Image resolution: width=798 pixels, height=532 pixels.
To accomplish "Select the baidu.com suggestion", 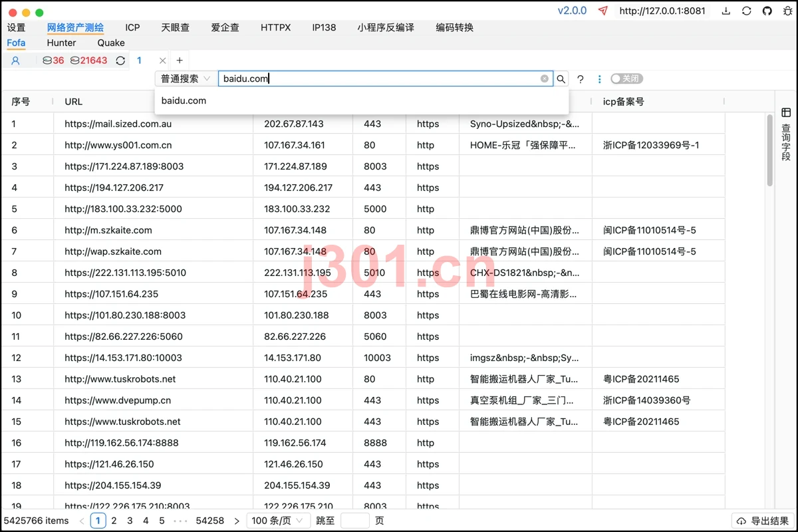I will coord(362,101).
